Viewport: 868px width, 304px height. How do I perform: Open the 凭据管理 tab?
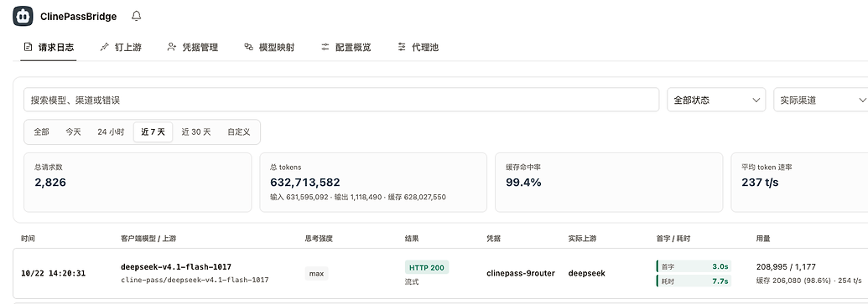pyautogui.click(x=193, y=47)
